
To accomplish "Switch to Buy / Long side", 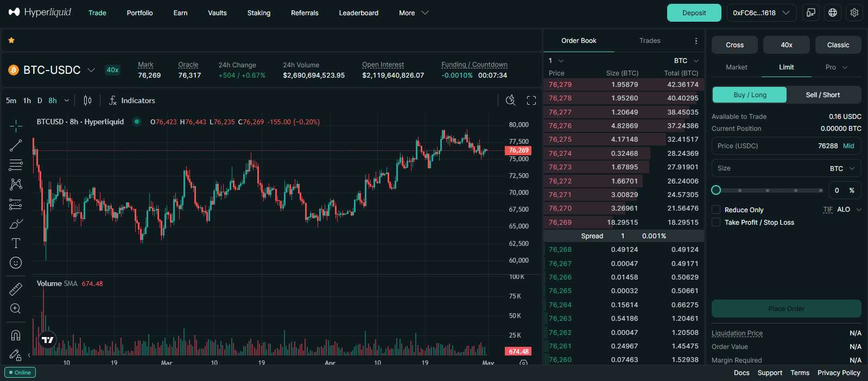I will (x=750, y=94).
